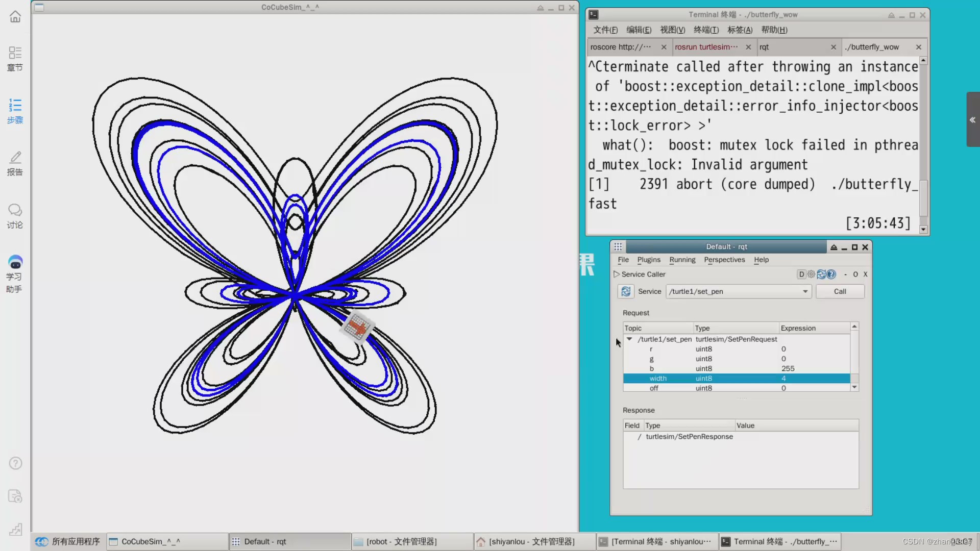980x551 pixels.
Task: Collapse the /turtle1/set_pen tree node
Action: [629, 339]
